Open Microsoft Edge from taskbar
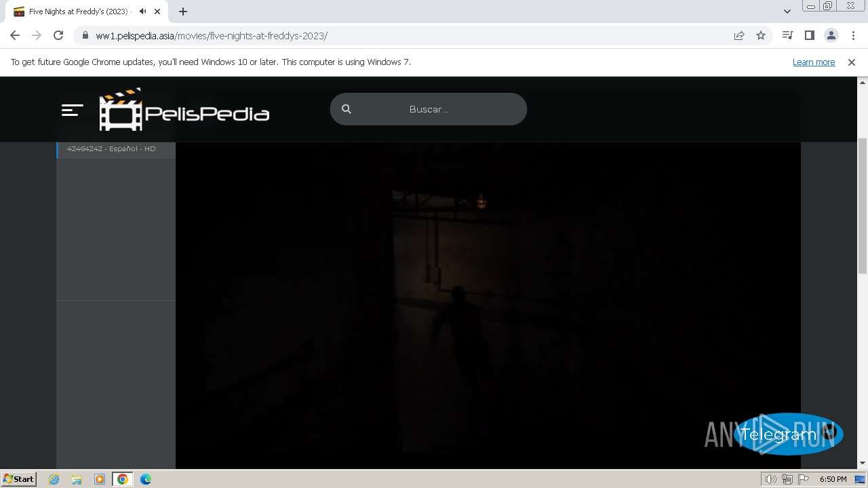This screenshot has height=488, width=868. (x=146, y=479)
